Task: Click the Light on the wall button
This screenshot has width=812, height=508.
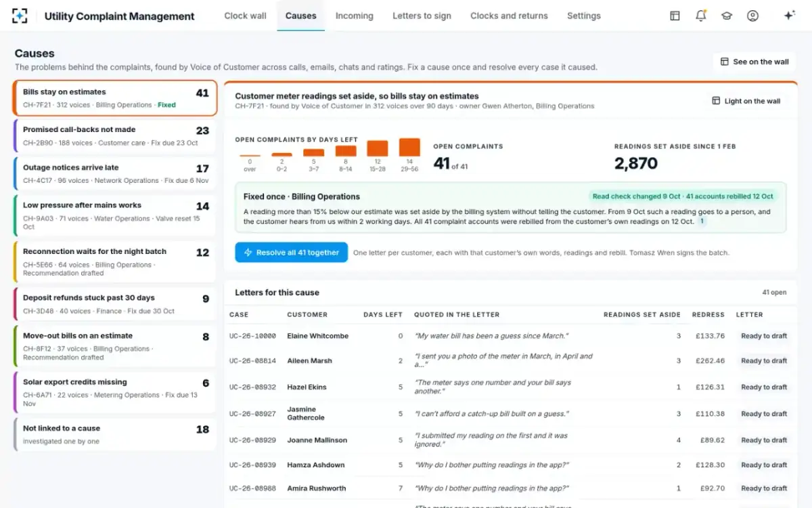Action: pyautogui.click(x=746, y=101)
